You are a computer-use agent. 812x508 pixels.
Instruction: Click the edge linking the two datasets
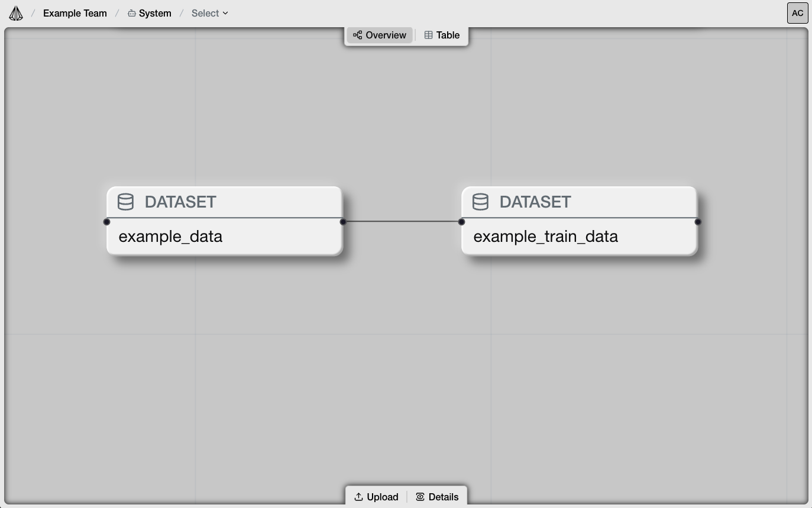[x=402, y=222]
